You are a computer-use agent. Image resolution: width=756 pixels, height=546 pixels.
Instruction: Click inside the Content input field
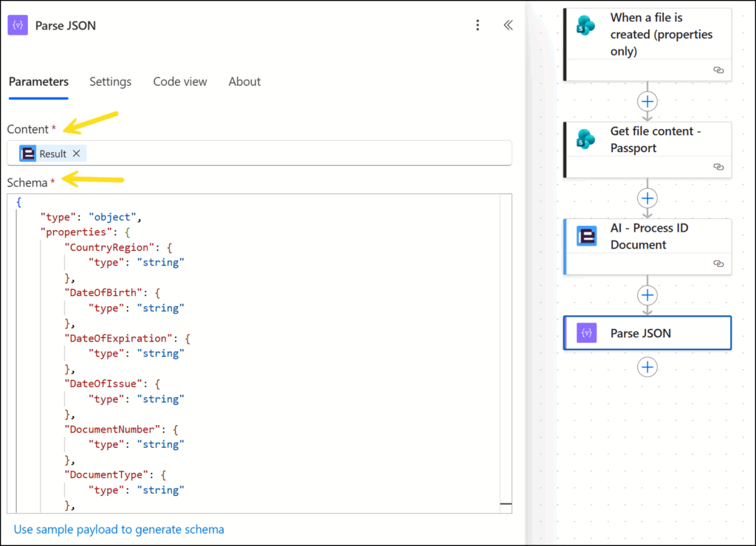pos(295,153)
